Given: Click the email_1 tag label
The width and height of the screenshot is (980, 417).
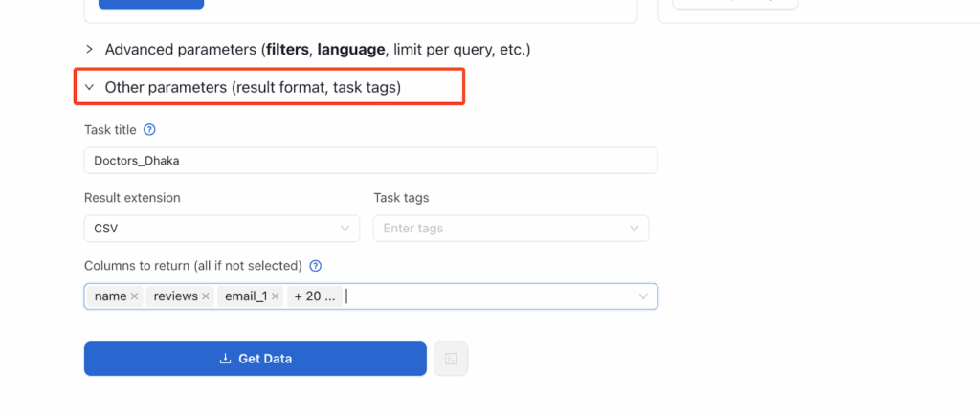Looking at the screenshot, I should click(x=245, y=296).
